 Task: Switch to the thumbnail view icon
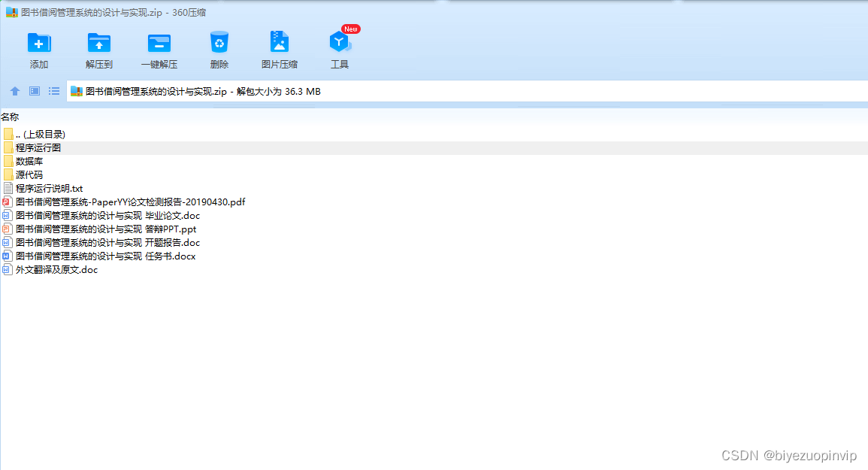(35, 91)
